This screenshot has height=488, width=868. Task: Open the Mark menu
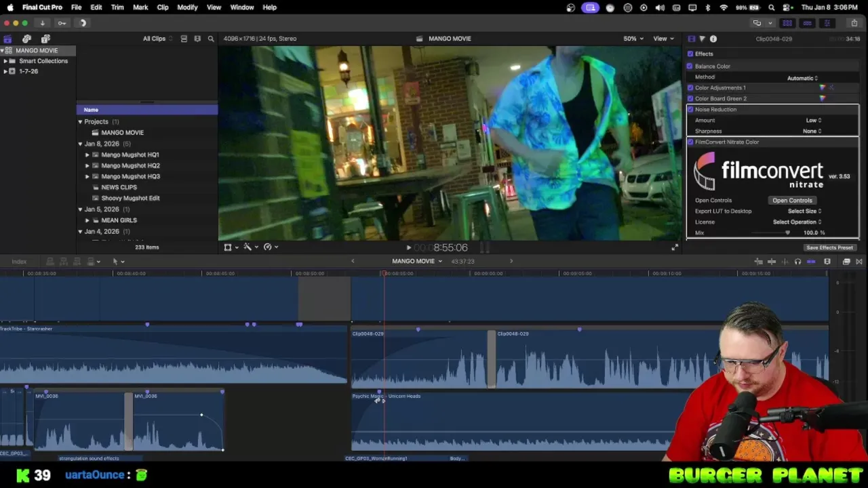pos(140,7)
